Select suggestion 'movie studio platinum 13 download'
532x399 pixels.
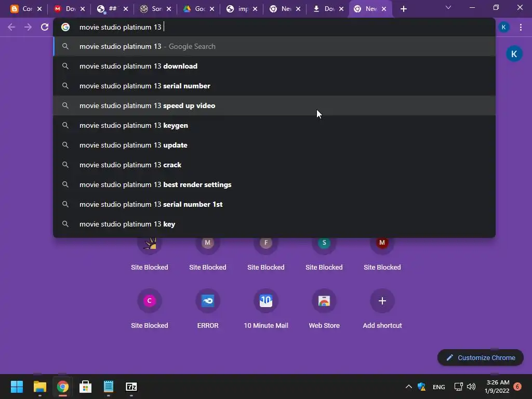point(274,66)
